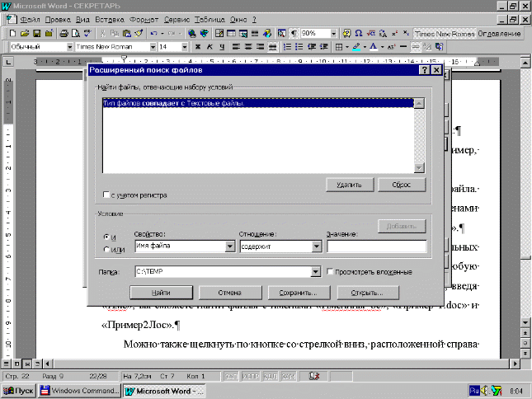Insert Omega symbol icon

(359, 33)
